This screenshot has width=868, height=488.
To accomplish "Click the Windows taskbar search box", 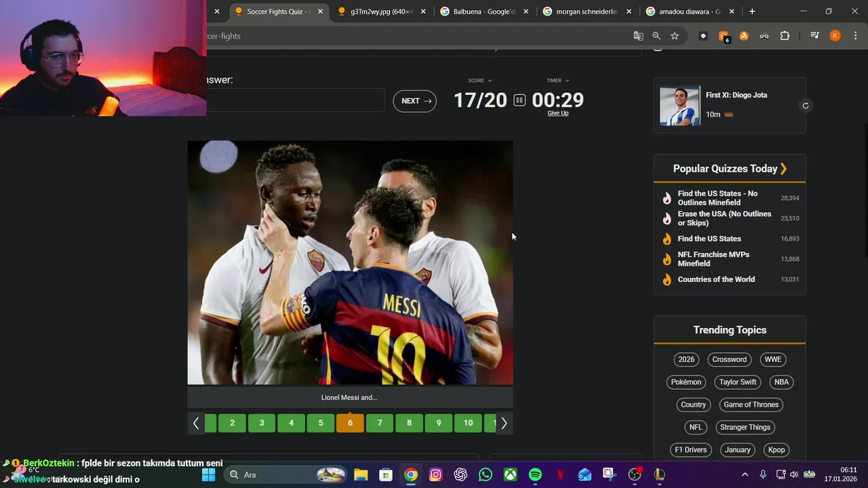I will click(285, 474).
